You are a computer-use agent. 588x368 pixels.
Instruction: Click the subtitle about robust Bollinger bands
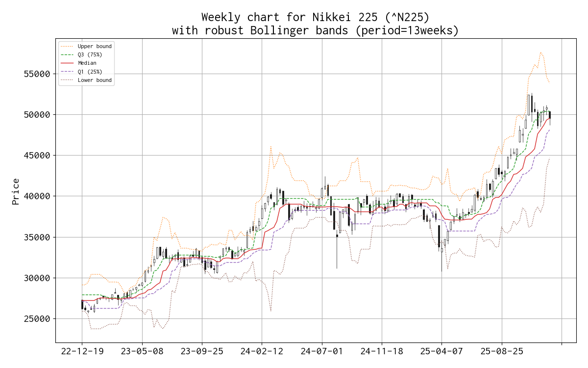pos(316,30)
